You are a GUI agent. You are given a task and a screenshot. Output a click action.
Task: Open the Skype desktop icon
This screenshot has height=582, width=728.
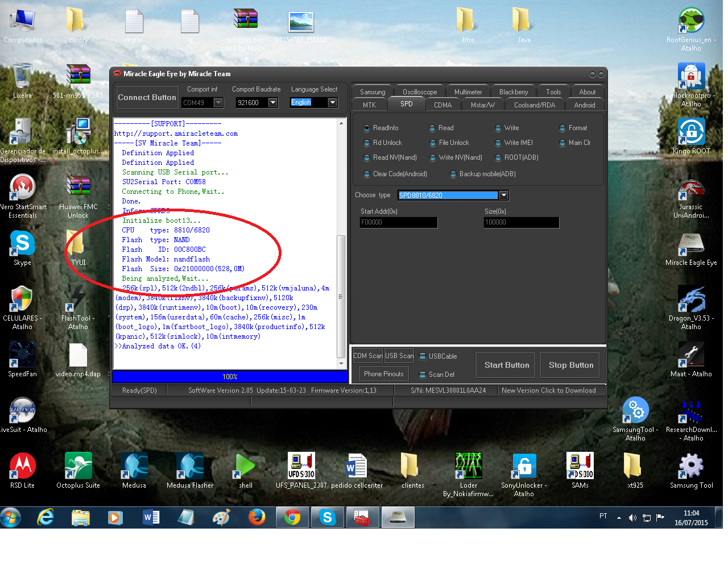(x=23, y=244)
